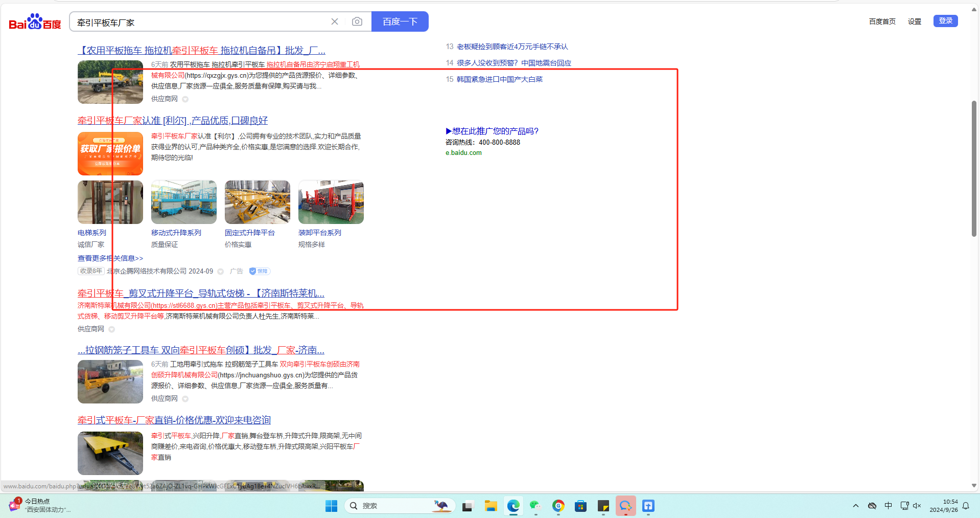Click 查看更多相关信息>>

110,258
